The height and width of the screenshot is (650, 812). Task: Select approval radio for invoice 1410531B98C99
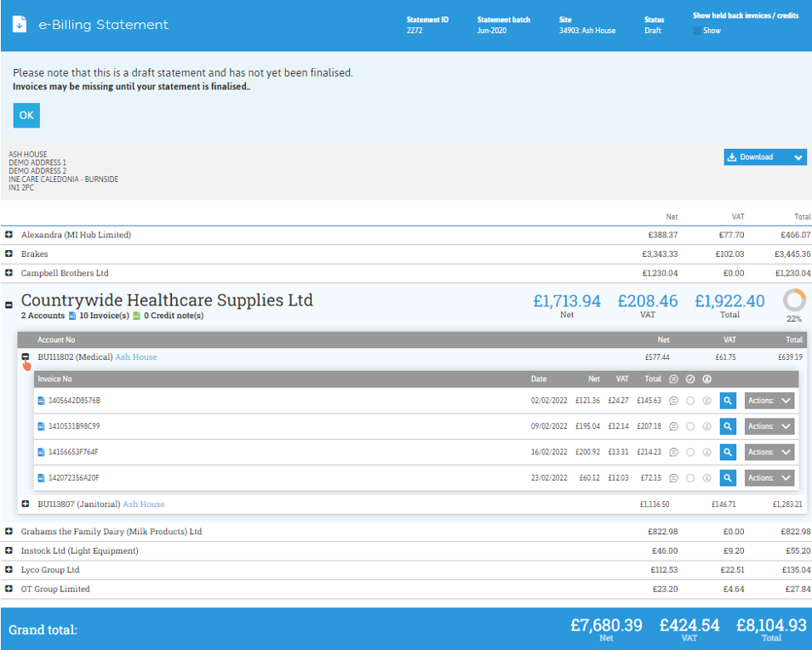point(690,426)
